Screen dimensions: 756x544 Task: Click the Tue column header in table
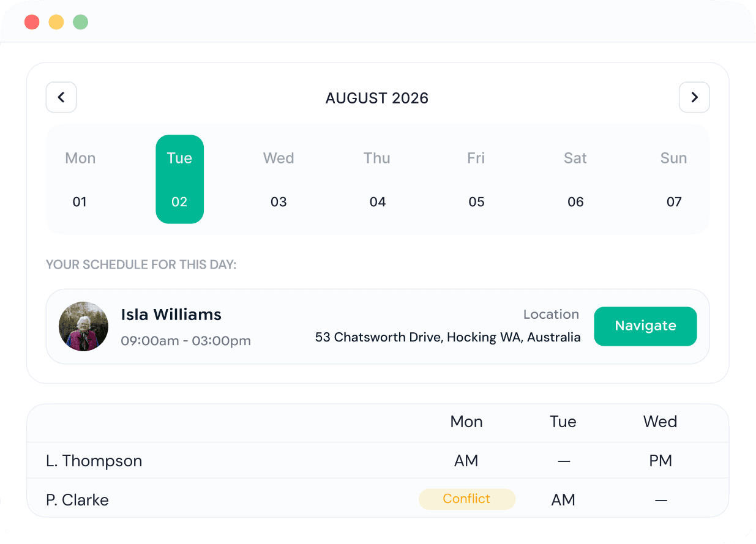click(563, 422)
